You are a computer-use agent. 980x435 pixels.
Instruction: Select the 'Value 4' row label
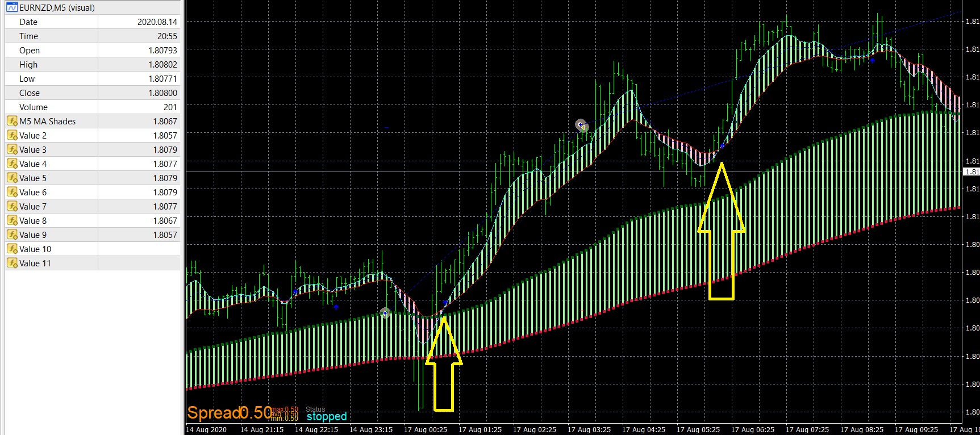point(33,164)
